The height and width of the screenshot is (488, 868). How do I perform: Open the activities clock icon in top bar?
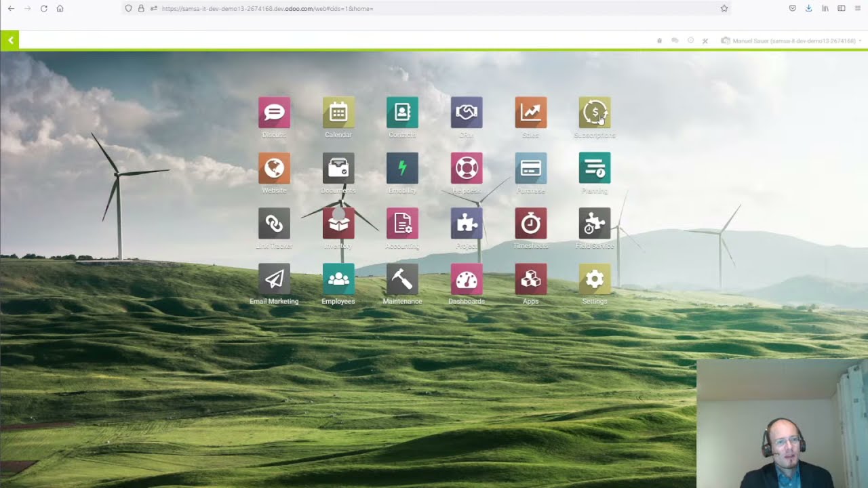tap(690, 41)
